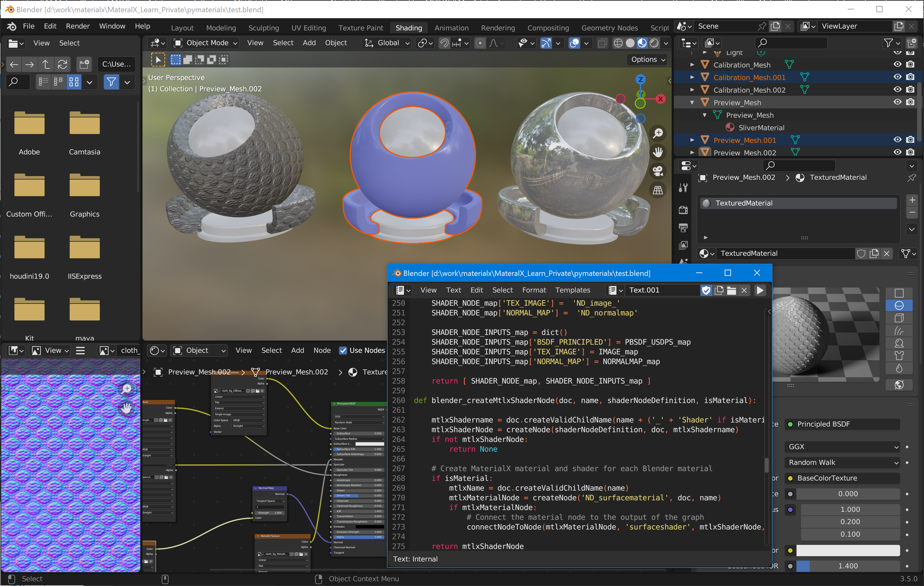
Task: Open Random Walk subsurface method dropdown
Action: tap(842, 462)
